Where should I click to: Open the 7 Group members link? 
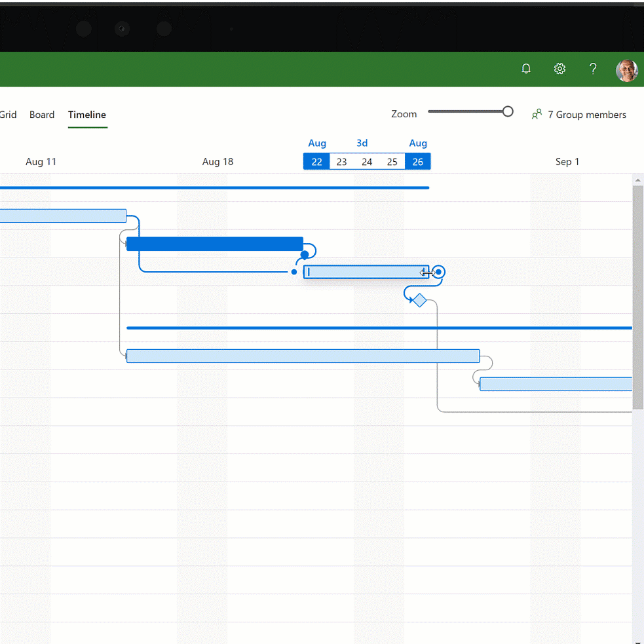click(x=587, y=115)
